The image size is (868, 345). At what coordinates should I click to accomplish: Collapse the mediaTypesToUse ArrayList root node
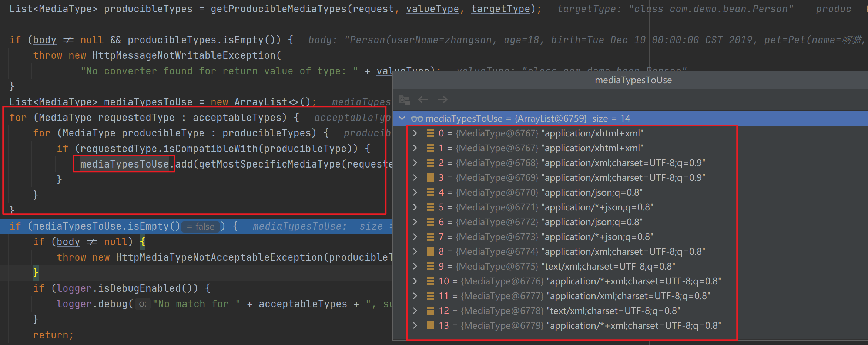pos(402,119)
